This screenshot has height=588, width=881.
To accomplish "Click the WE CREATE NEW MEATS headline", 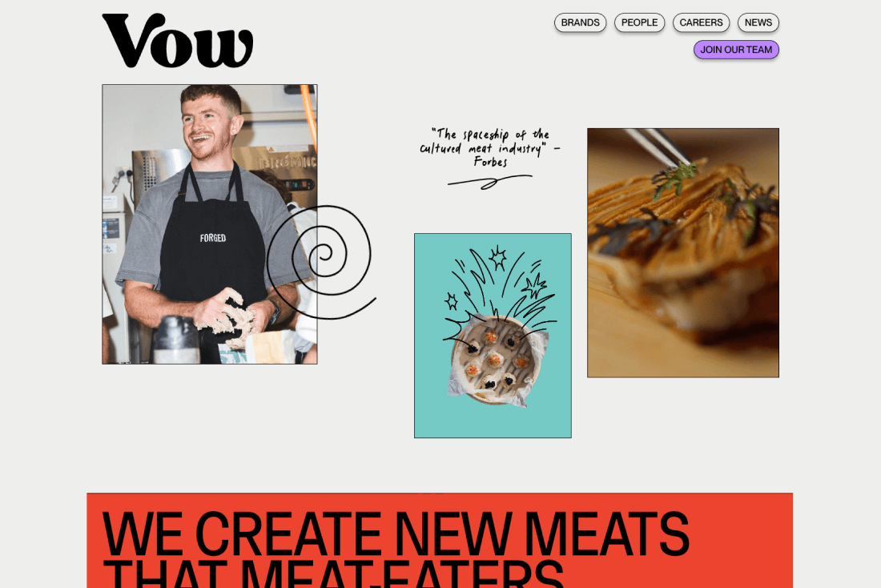I will click(396, 534).
